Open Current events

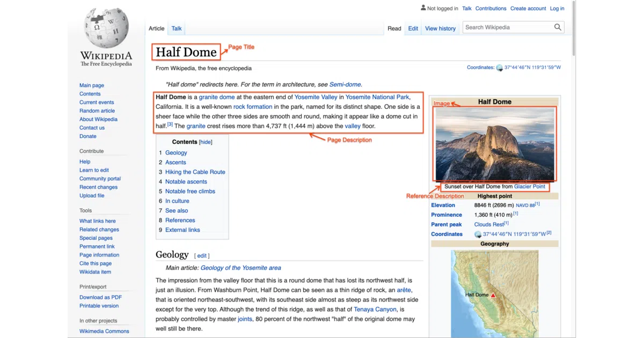[x=97, y=102]
